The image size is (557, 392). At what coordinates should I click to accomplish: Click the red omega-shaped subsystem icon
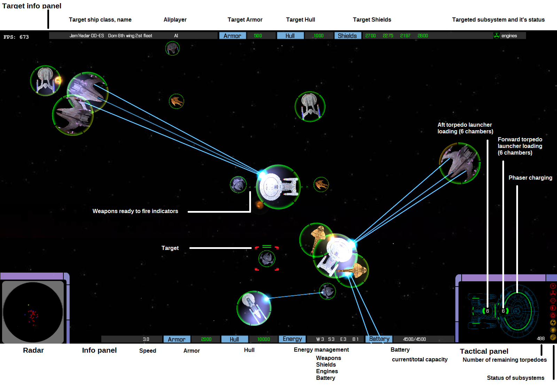point(553,315)
